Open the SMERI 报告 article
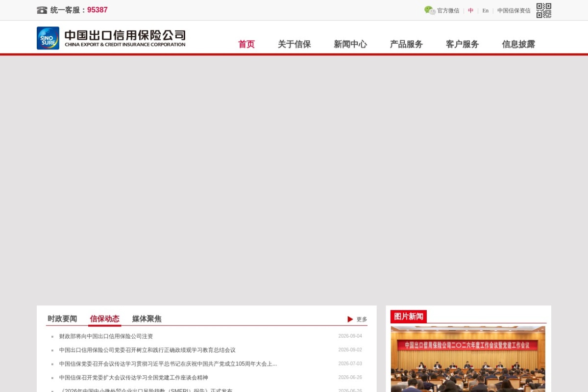The image size is (588, 392). point(146,390)
